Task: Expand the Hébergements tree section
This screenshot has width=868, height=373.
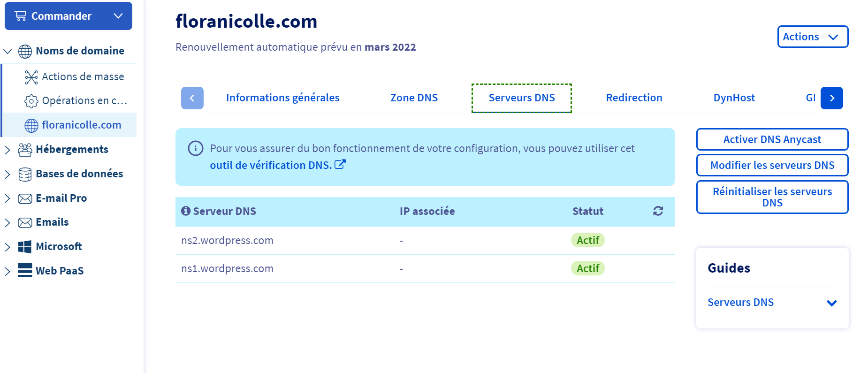Action: pos(8,150)
